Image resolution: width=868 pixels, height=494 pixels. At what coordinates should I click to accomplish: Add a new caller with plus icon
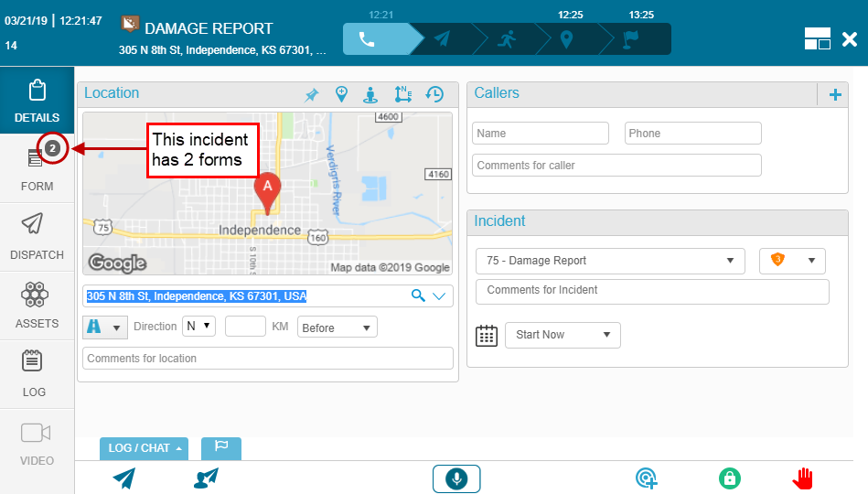[835, 95]
